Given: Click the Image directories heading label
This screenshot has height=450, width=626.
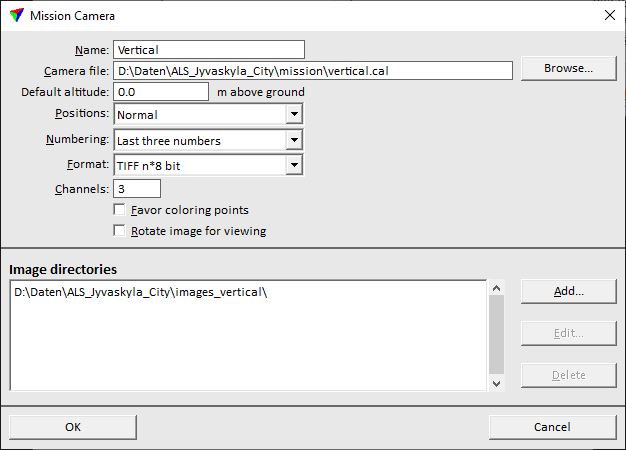Looking at the screenshot, I should pos(63,269).
